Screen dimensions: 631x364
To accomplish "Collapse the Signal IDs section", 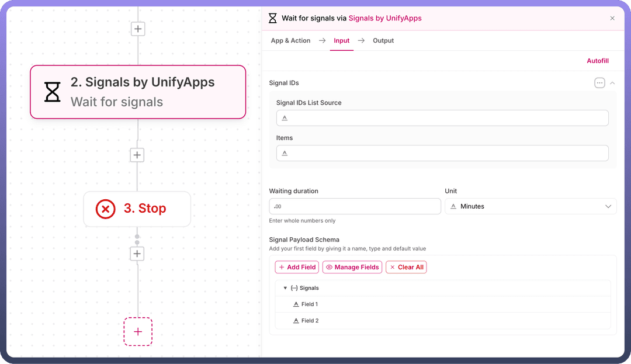I will pos(612,83).
